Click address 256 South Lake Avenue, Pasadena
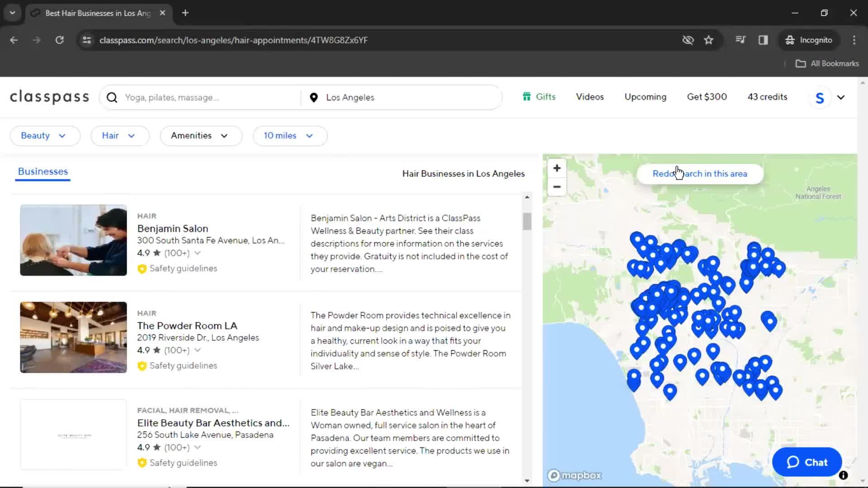Image resolution: width=868 pixels, height=488 pixels. [205, 435]
